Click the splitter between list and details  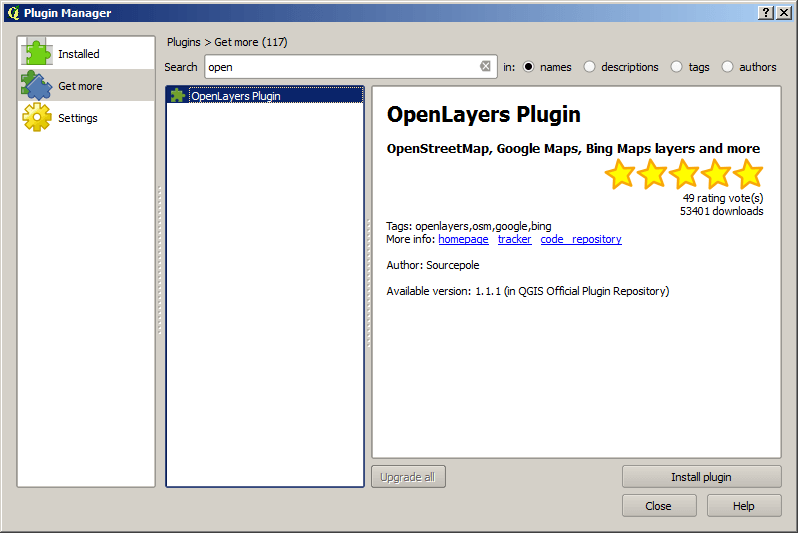(368, 283)
